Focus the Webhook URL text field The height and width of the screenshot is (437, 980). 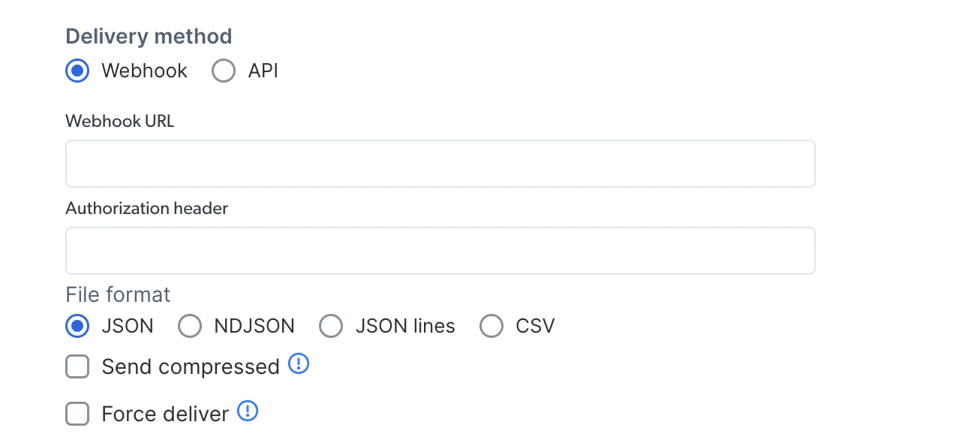[x=440, y=164]
